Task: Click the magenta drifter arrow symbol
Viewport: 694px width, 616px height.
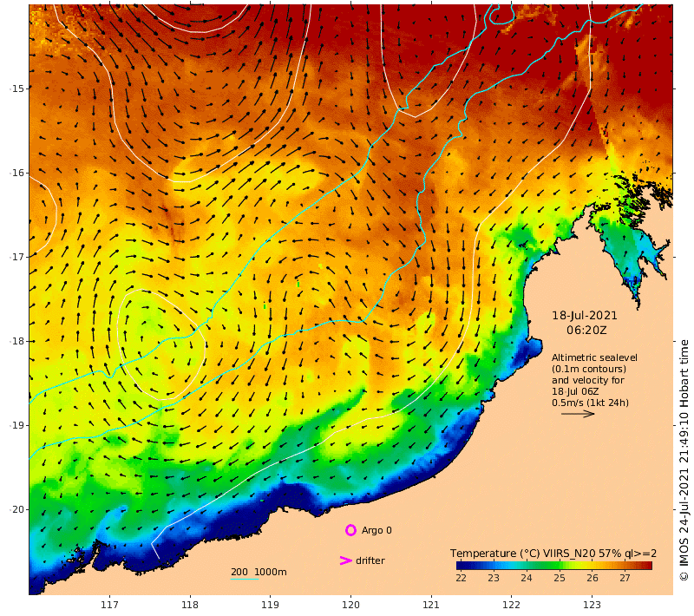Action: point(345,560)
